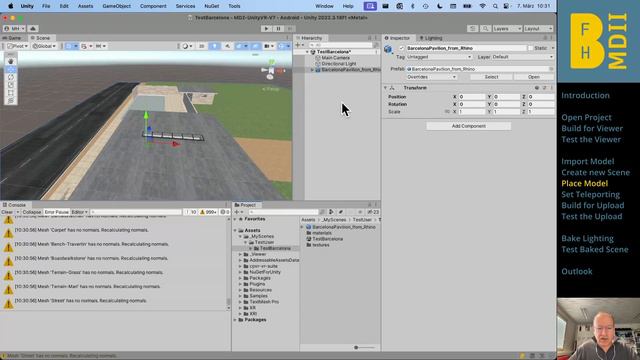Image resolution: width=640 pixels, height=360 pixels.
Task: Select the Rotate tool in Scene toolbar
Action: (11, 77)
